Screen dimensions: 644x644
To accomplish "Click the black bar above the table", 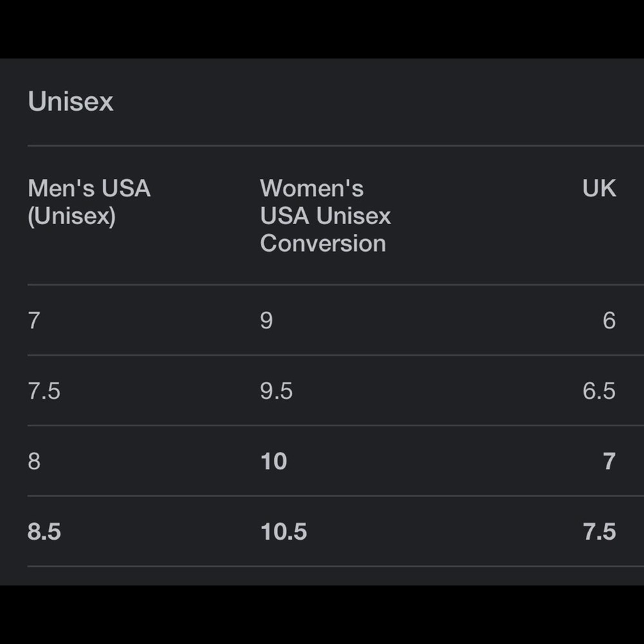I will [x=322, y=29].
